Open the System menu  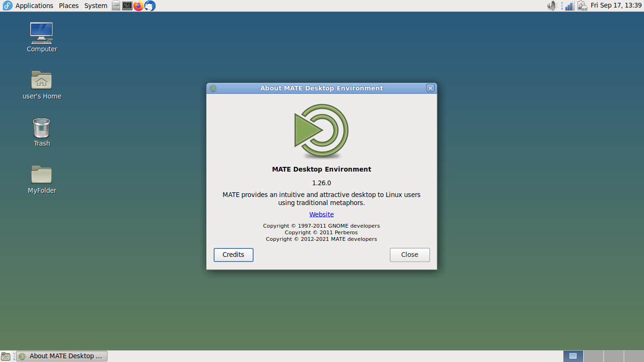click(96, 6)
